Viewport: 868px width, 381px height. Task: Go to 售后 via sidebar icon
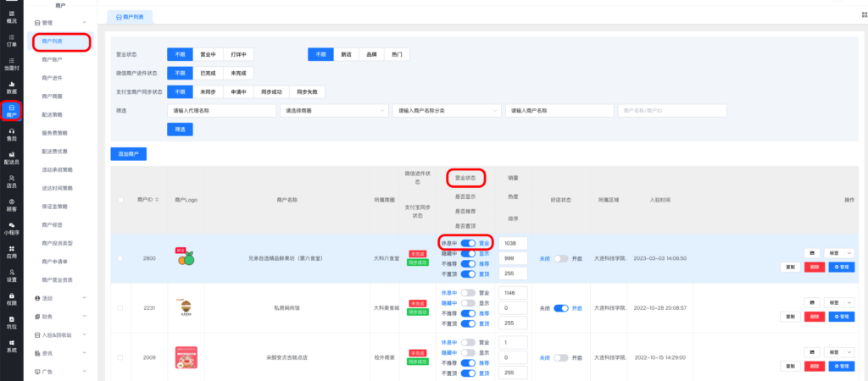[x=11, y=134]
